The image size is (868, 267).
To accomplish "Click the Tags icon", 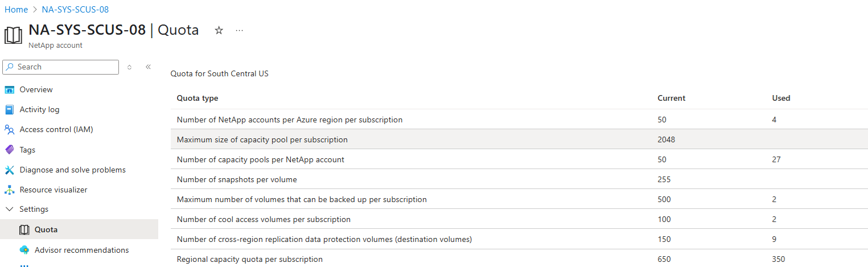I will pyautogui.click(x=9, y=150).
